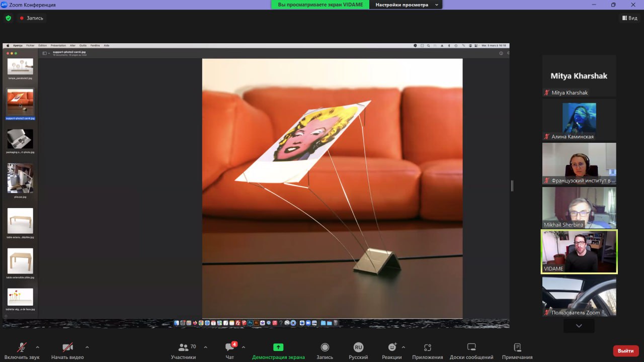
Task: Open Участники participants panel
Action: point(183,351)
